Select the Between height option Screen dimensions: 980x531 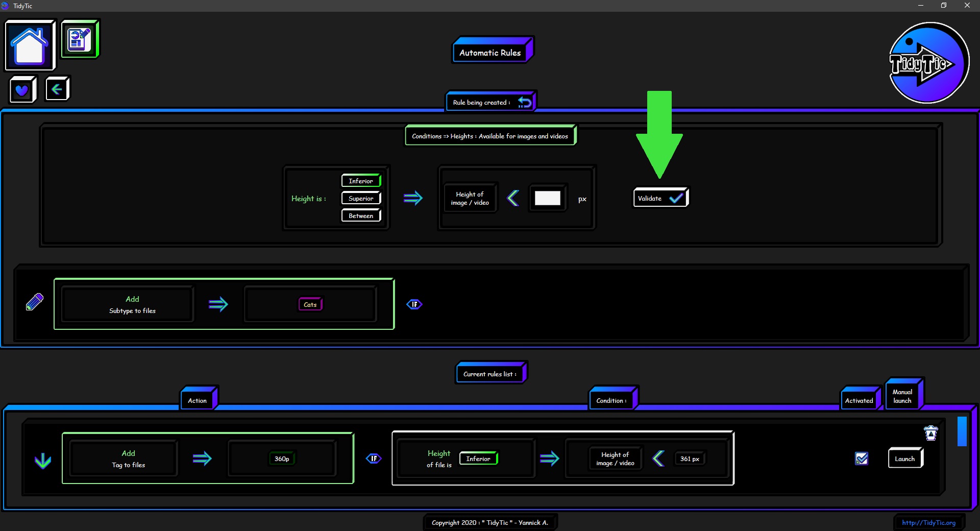(361, 215)
